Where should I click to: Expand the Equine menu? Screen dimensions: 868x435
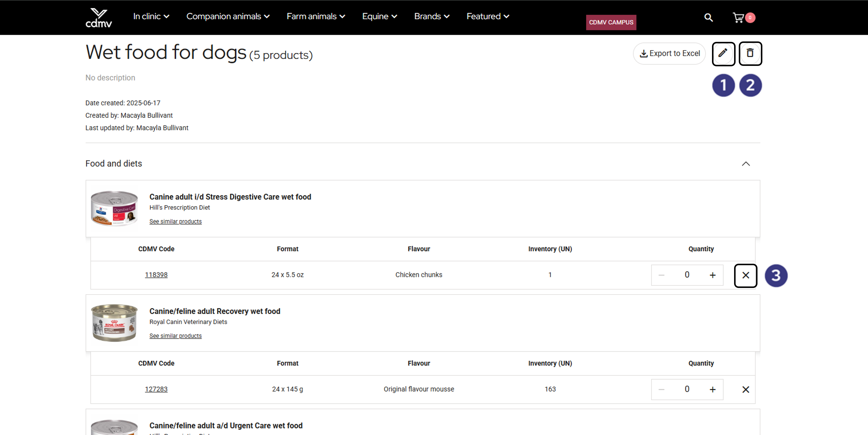pos(379,16)
